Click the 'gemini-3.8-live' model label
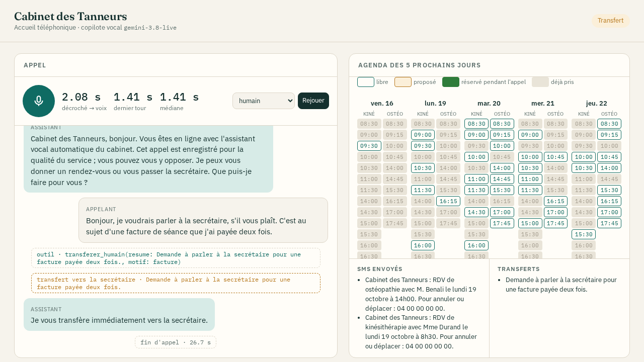 coord(150,28)
